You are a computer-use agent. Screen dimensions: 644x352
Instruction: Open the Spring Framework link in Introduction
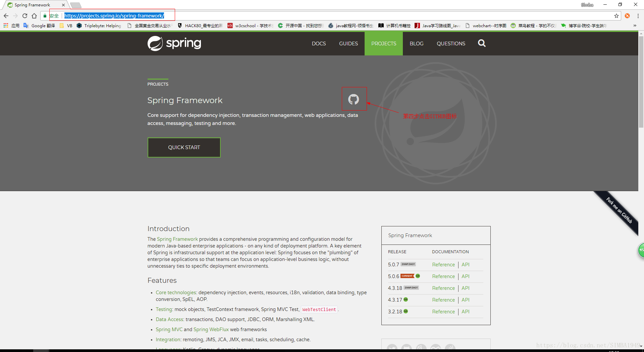coord(177,239)
